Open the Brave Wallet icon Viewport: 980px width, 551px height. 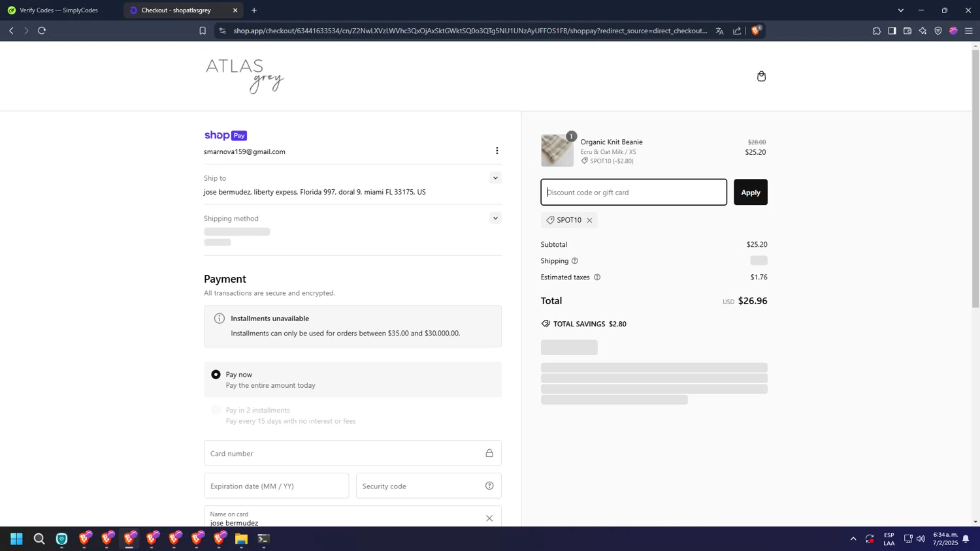point(907,31)
